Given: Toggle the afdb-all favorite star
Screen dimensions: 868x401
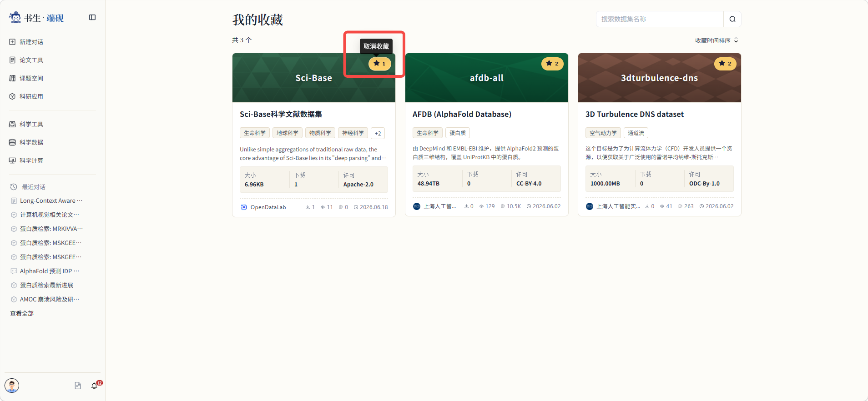Looking at the screenshot, I should [552, 64].
